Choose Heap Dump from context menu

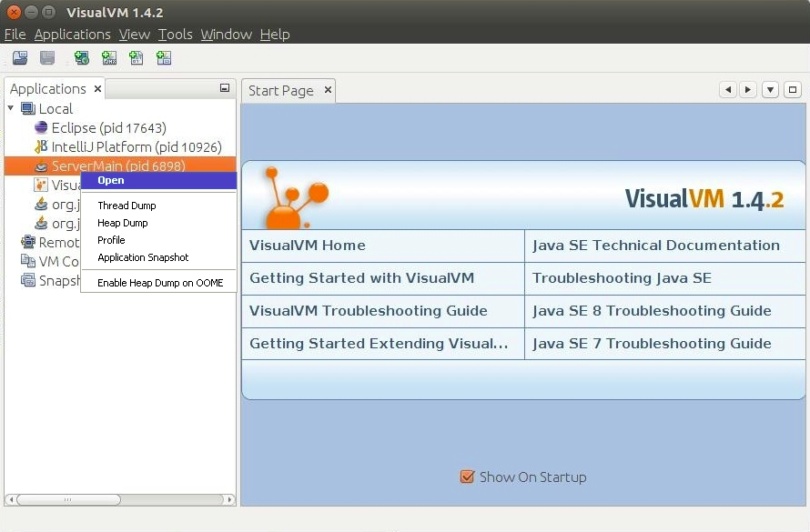(x=158, y=223)
